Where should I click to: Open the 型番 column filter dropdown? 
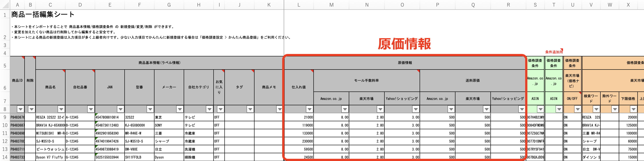coord(150,109)
